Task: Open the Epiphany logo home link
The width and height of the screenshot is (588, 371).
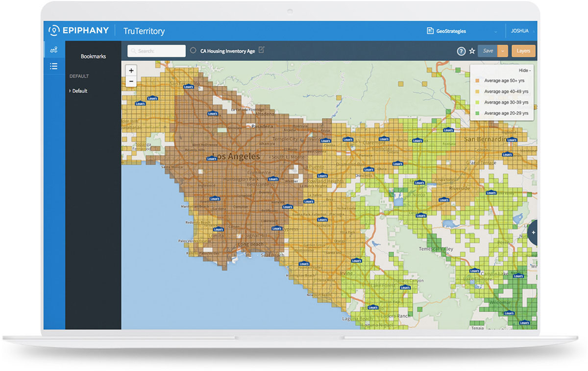Action: [78, 30]
